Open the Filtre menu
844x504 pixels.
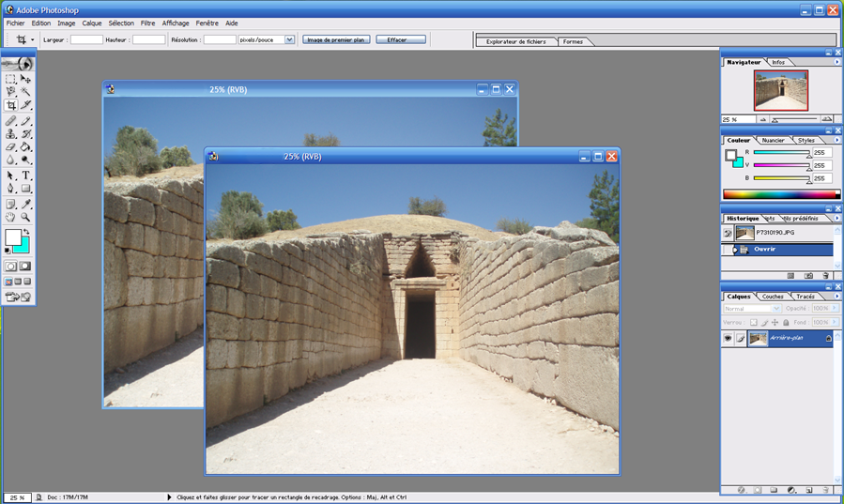pyautogui.click(x=147, y=23)
